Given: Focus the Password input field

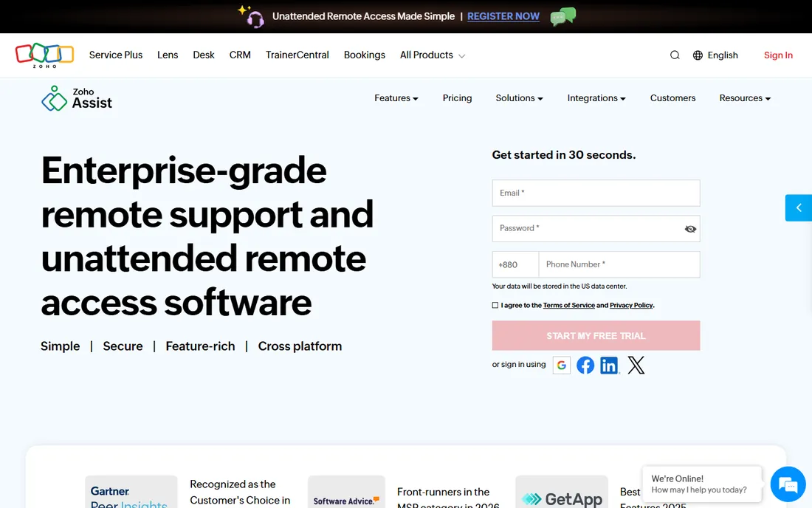Looking at the screenshot, I should click(596, 229).
